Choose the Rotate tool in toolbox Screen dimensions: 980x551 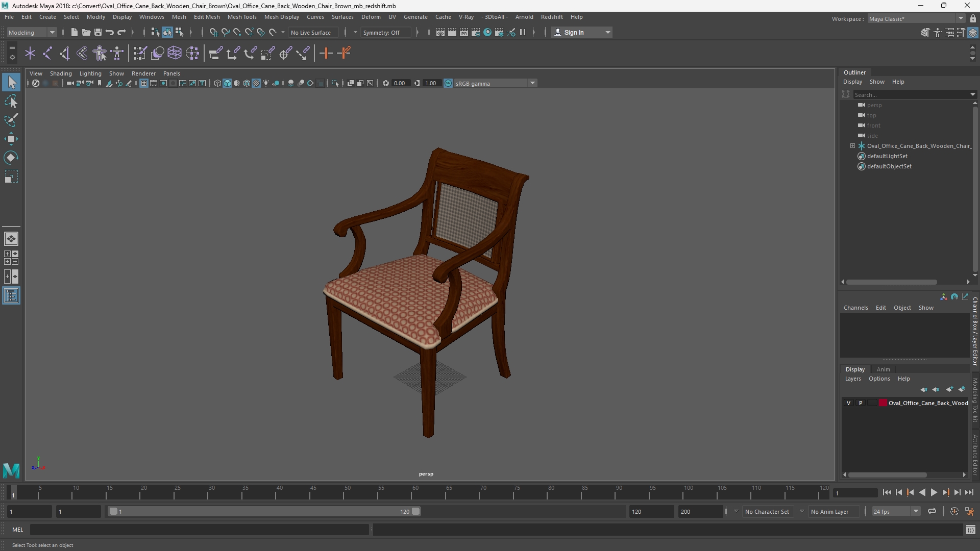[x=11, y=158]
